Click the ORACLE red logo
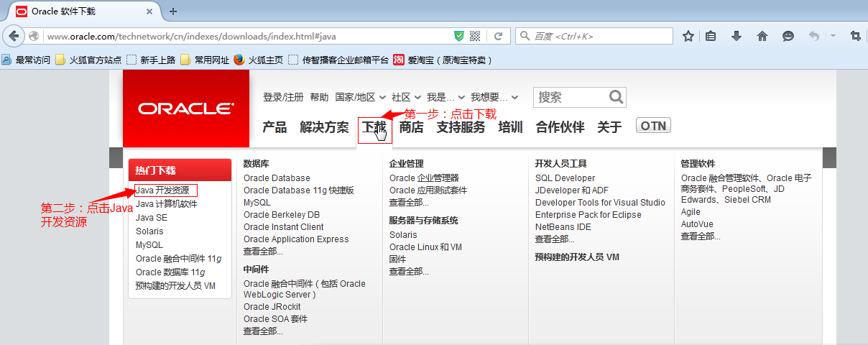 pos(186,109)
